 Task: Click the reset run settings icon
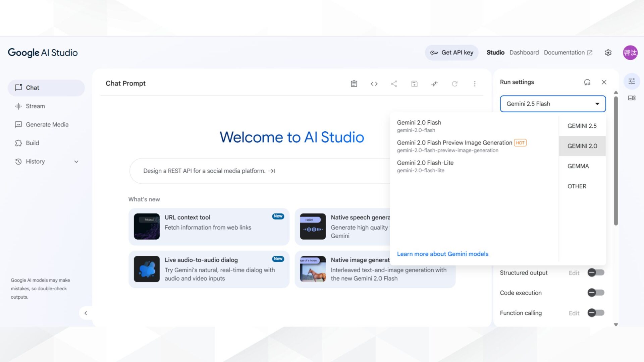click(587, 82)
